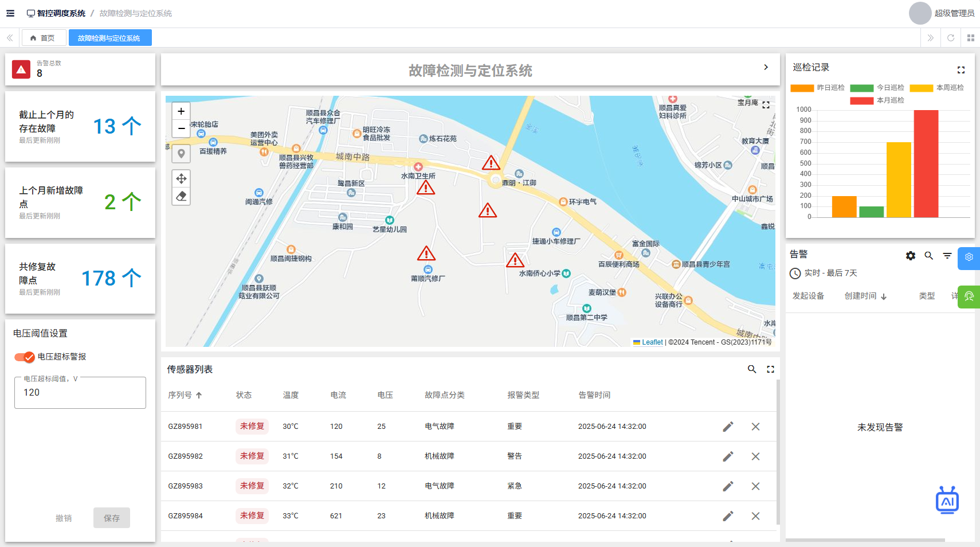Click fault warning triangle near 水南卫生所
Screen dimensions: 980x547
426,188
